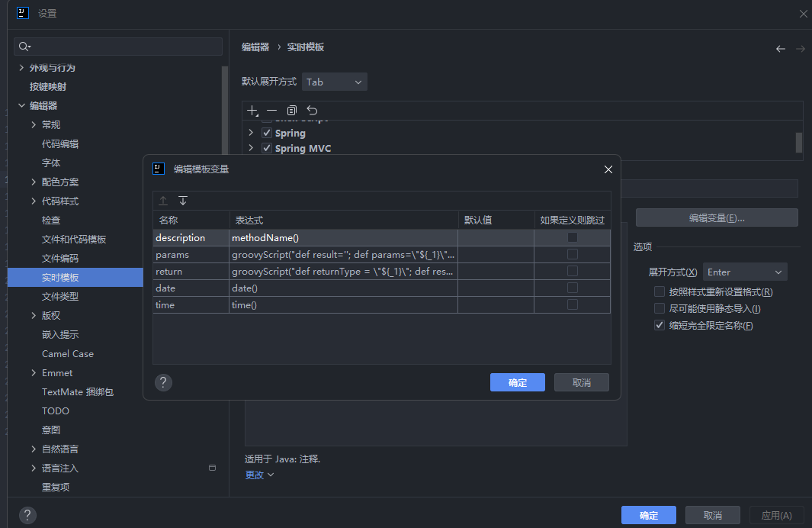Confirm with 确定 in variables dialog
Screen dimensions: 812x528
(518, 382)
